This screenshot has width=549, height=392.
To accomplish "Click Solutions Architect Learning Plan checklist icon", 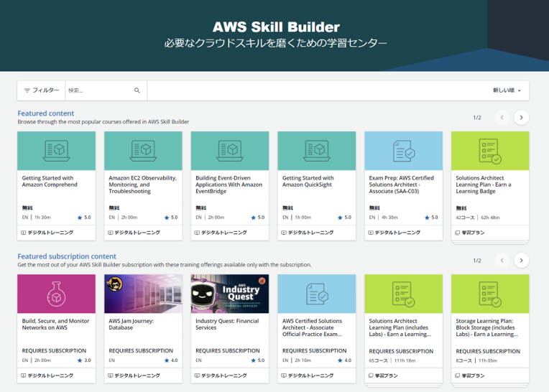I will [490, 151].
